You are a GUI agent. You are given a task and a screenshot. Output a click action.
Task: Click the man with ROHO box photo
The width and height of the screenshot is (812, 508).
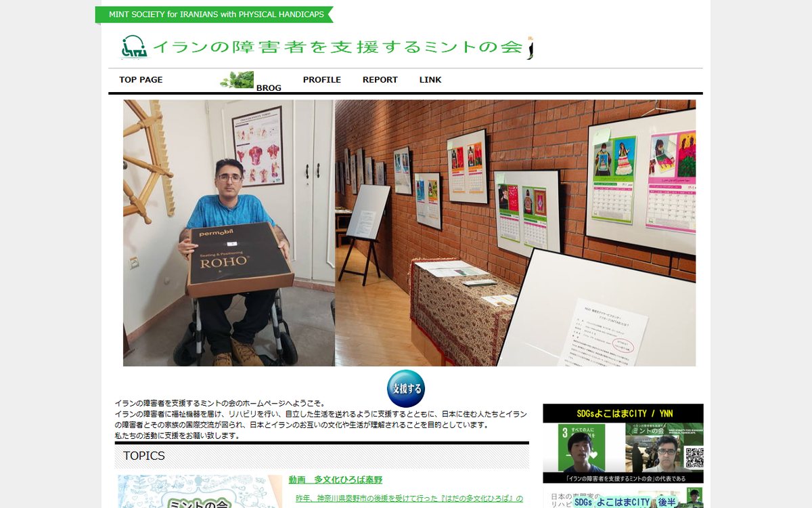click(229, 233)
